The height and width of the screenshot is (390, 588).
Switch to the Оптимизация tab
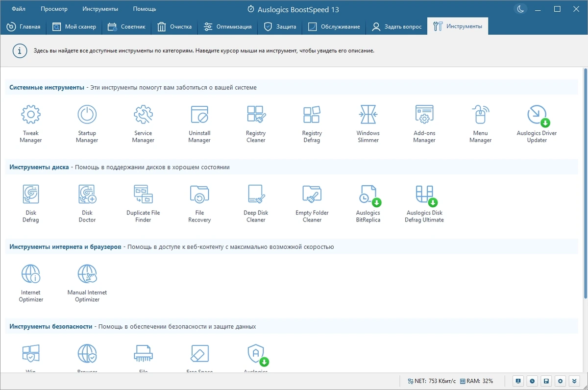[x=228, y=26]
